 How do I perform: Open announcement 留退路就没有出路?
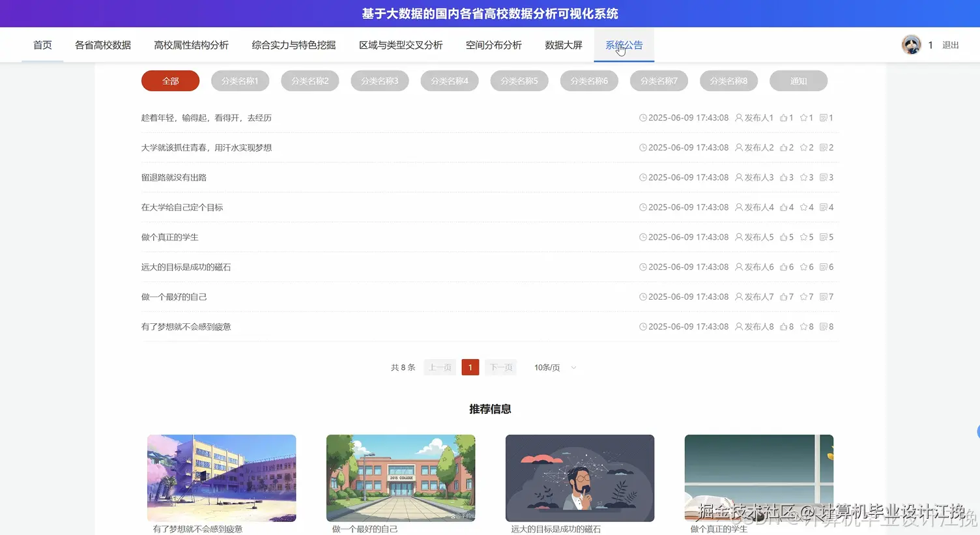(x=174, y=177)
